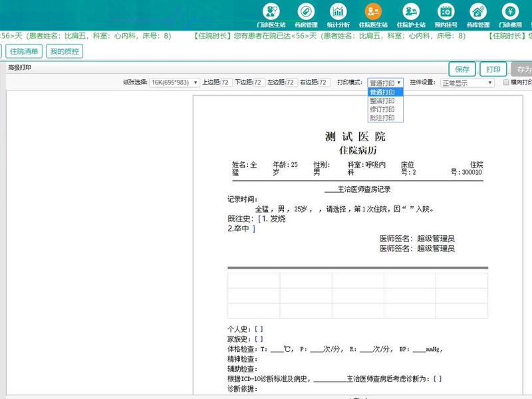
Task: Open the 住院护士站 module icon
Action: pos(411,15)
